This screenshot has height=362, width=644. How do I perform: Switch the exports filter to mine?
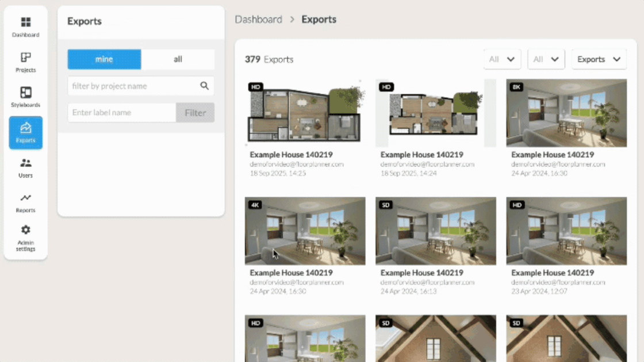(x=104, y=59)
